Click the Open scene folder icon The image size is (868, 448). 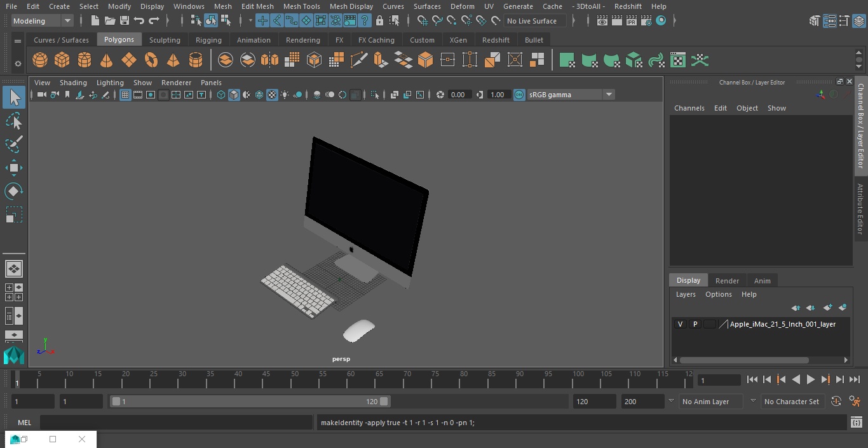point(110,21)
